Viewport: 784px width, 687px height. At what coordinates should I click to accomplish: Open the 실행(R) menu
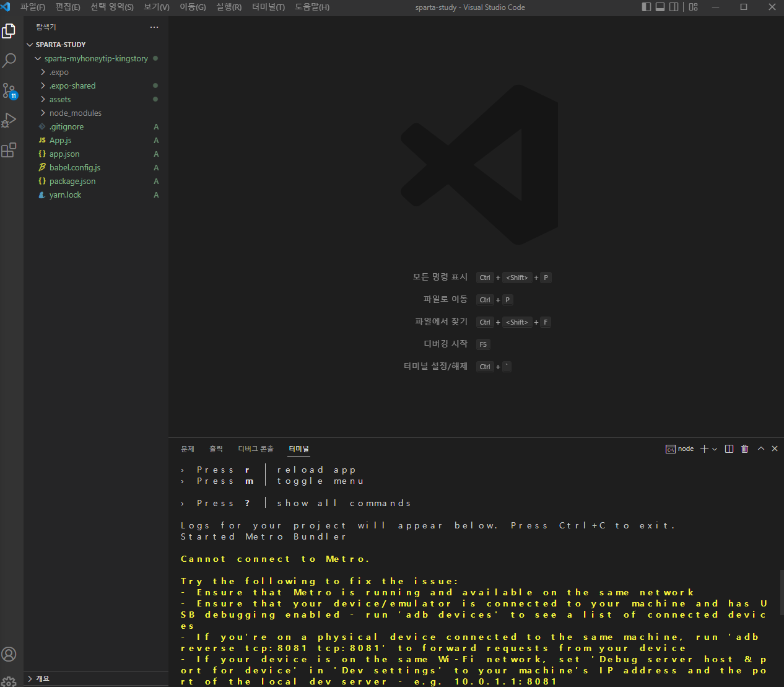click(x=229, y=7)
